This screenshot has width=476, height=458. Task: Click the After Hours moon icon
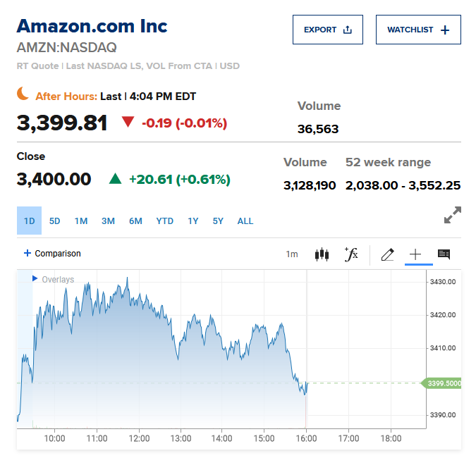click(23, 94)
